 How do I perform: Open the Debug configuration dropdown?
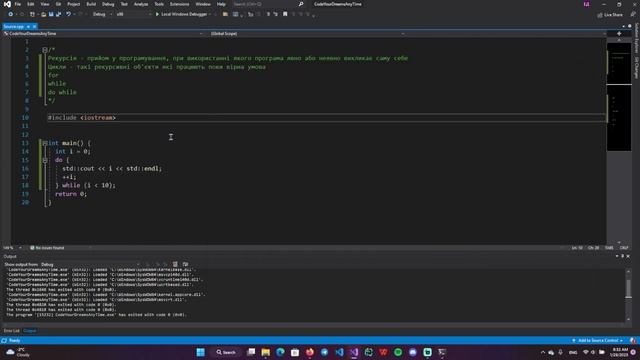tap(102, 14)
